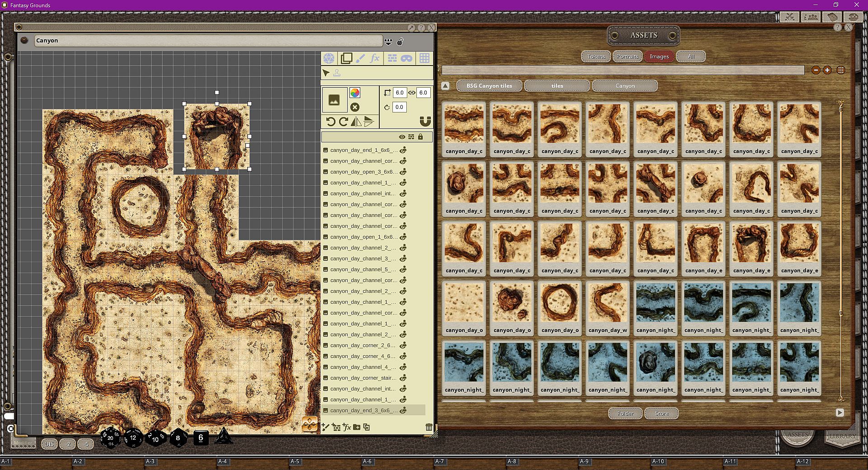The image size is (868, 470).
Task: Switch to the Portraits assets tab
Action: tap(627, 56)
